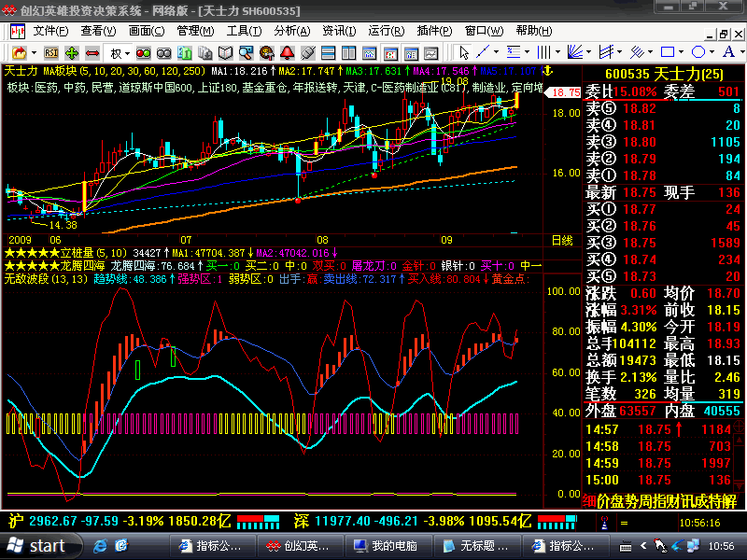Click the plug connection icon
The width and height of the screenshot is (747, 560).
(308, 52)
